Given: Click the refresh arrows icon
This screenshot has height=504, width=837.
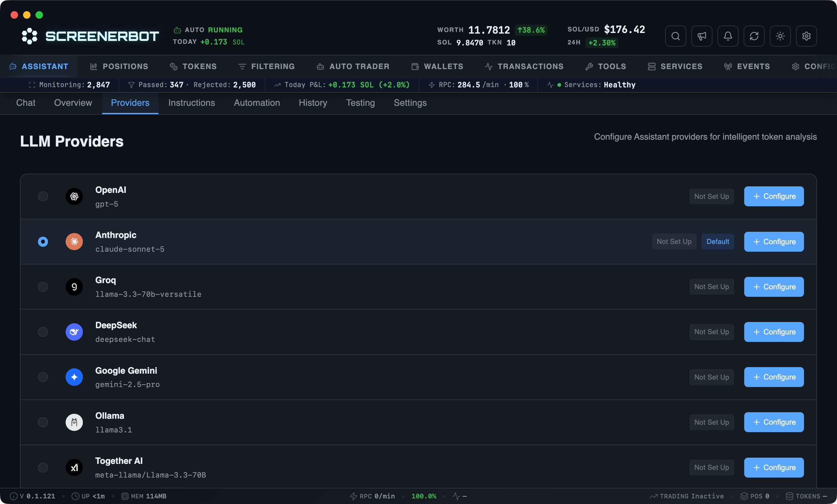Looking at the screenshot, I should (754, 36).
